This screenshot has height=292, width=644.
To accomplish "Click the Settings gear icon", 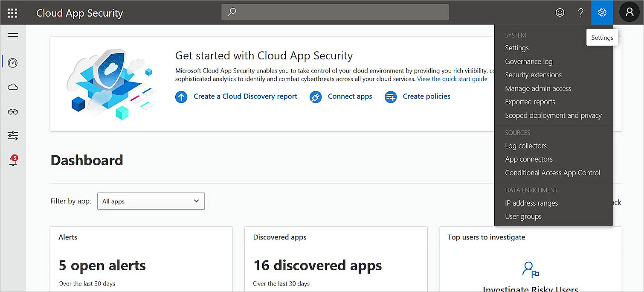I will pos(602,12).
